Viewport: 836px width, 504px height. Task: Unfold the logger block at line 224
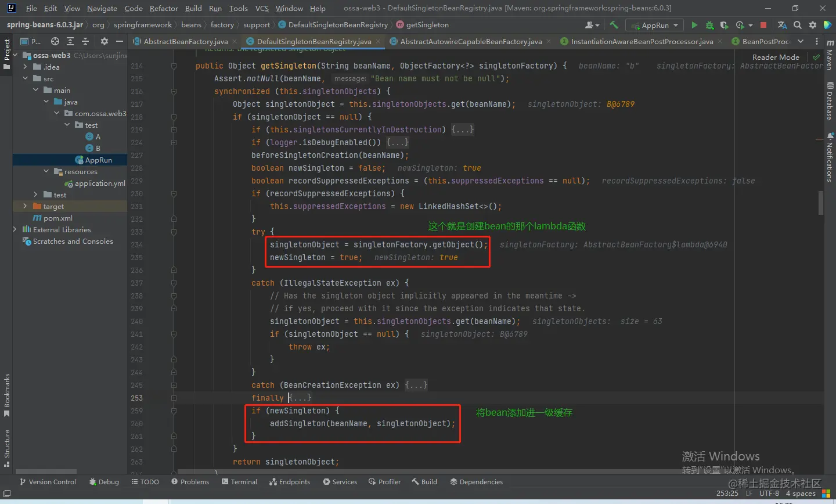tap(174, 143)
